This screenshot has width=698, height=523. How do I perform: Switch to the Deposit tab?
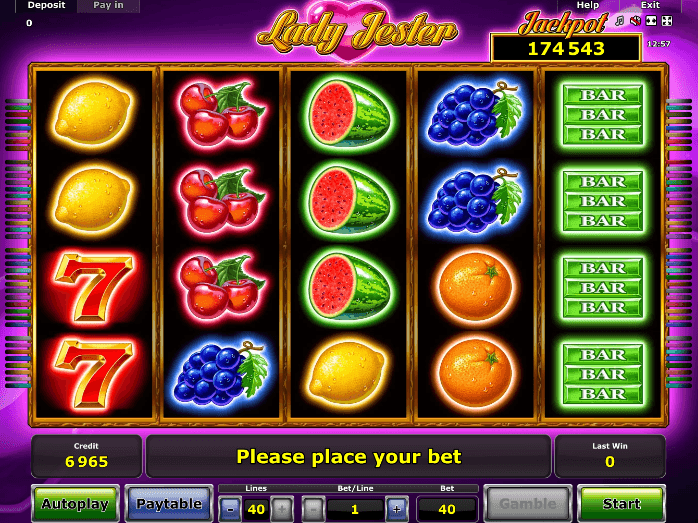[46, 6]
